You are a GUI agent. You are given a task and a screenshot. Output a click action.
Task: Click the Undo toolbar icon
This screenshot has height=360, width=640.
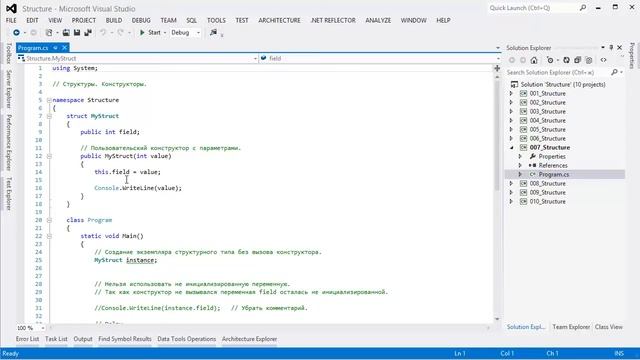(103, 33)
